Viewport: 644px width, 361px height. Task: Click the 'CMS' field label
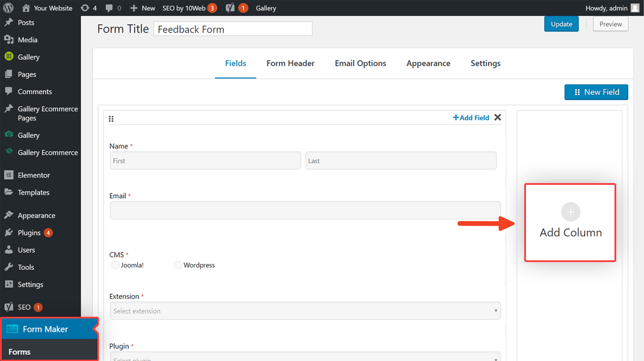coord(116,255)
